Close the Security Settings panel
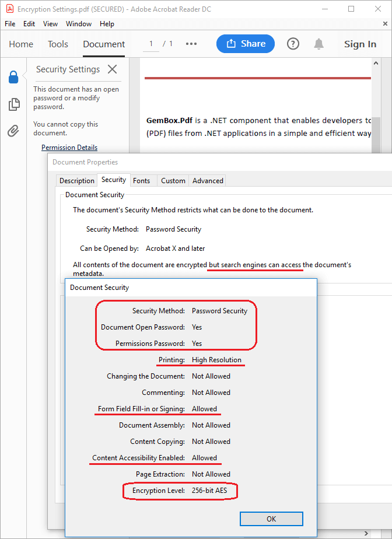 [x=113, y=69]
